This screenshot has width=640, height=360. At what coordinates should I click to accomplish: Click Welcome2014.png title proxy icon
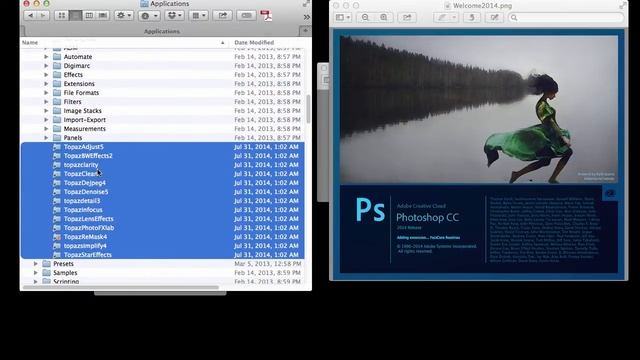[x=447, y=5]
